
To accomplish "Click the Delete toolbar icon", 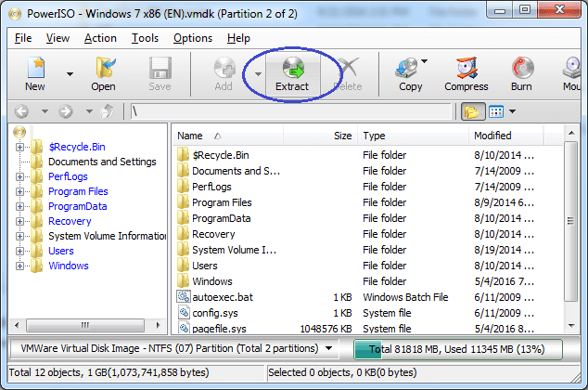I will tap(348, 68).
